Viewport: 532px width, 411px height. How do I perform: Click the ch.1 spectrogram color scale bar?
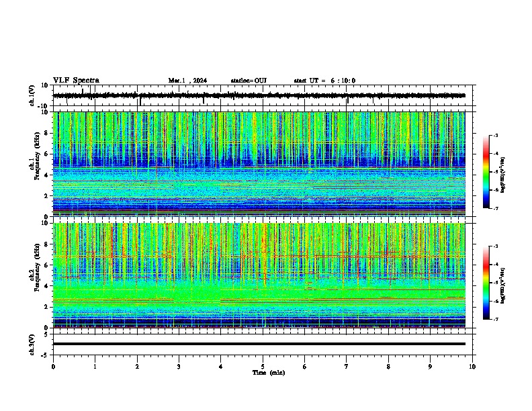(x=486, y=171)
